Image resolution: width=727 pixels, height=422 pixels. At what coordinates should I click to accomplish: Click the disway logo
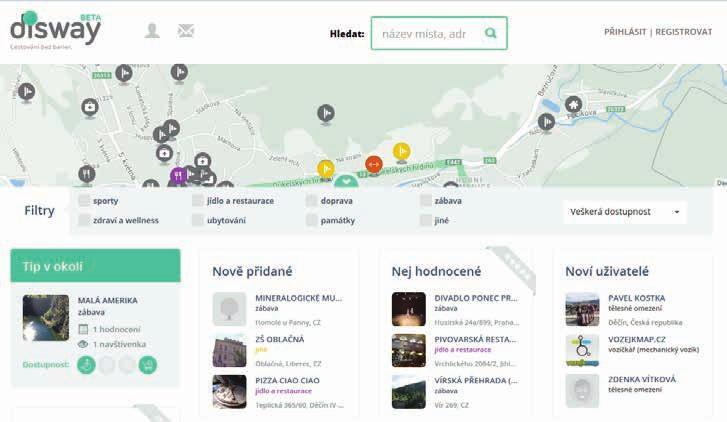(55, 30)
